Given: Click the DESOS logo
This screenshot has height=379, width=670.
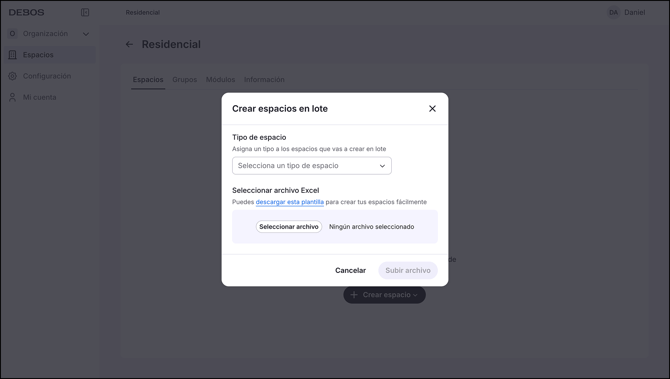Looking at the screenshot, I should click(x=26, y=12).
